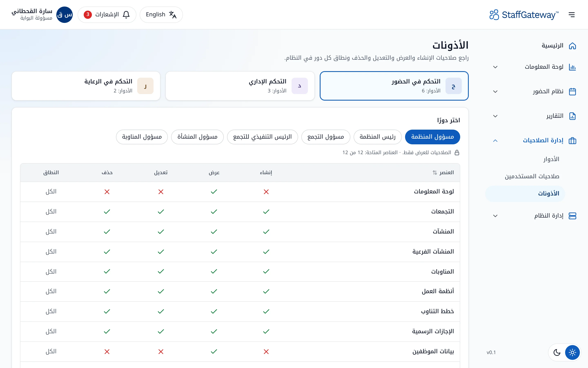The image size is (588, 368).
Task: Click the lock icon beside الصلاحيات للعرض فقط
Action: [457, 153]
